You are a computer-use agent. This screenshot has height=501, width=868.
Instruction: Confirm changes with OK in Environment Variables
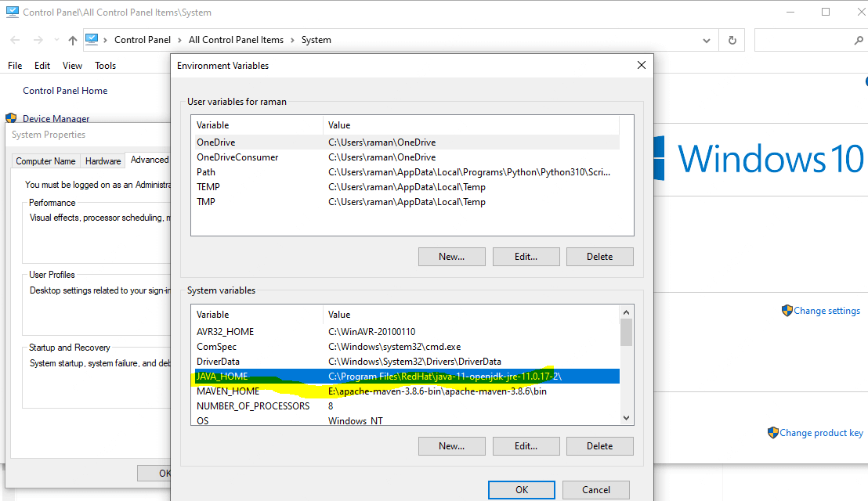[521, 489]
